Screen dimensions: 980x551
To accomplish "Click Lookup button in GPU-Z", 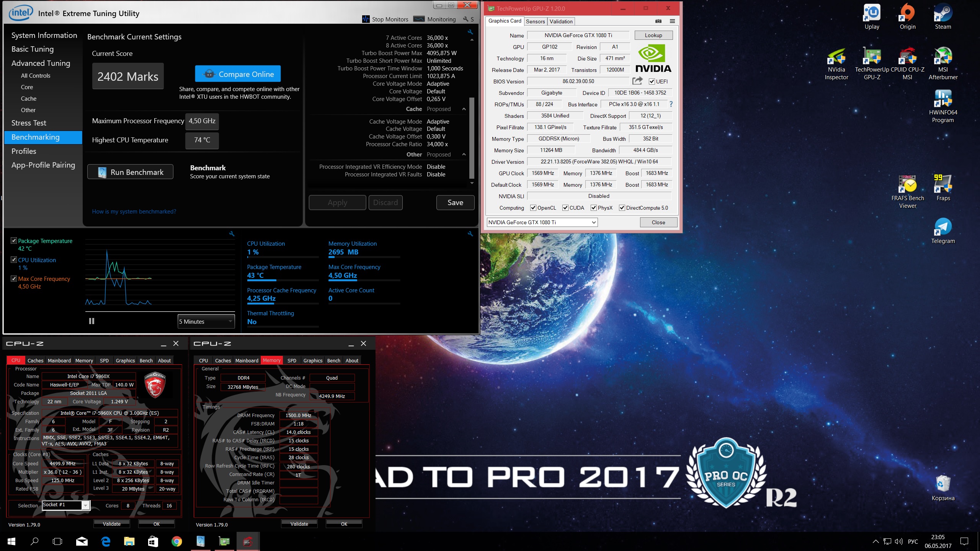I will click(x=653, y=35).
